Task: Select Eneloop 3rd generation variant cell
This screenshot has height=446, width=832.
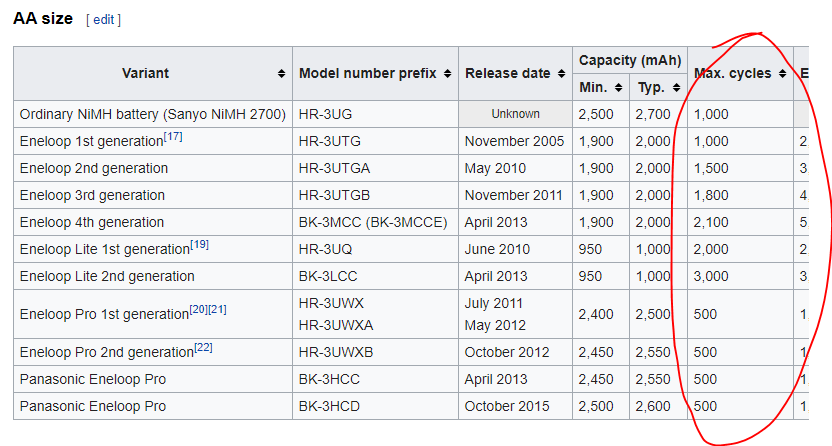Action: click(153, 195)
